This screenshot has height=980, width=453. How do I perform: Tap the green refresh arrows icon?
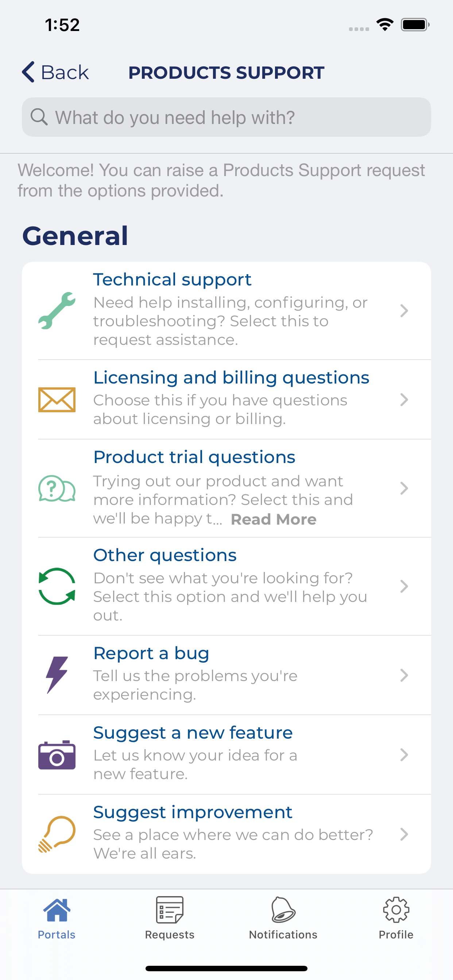[x=57, y=586]
